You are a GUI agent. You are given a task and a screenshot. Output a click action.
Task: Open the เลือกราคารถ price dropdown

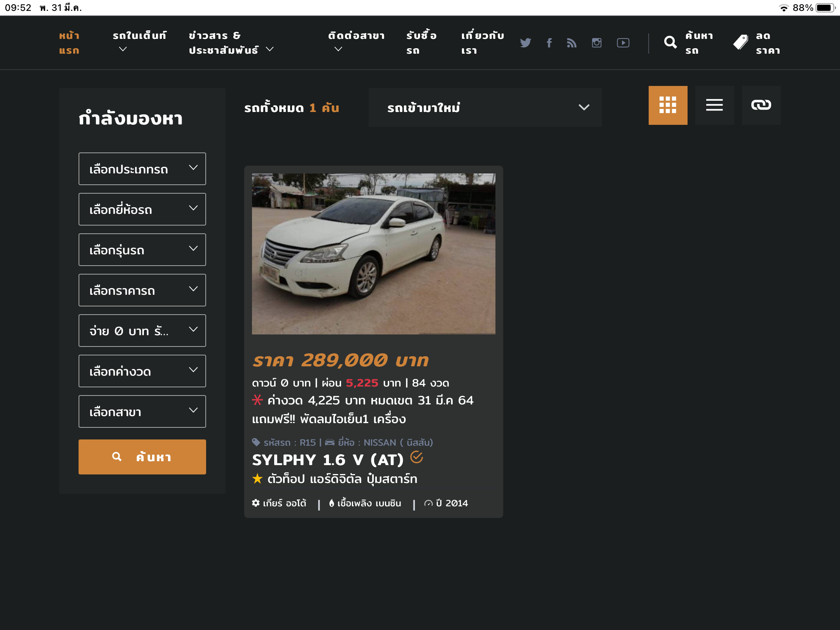click(x=142, y=290)
